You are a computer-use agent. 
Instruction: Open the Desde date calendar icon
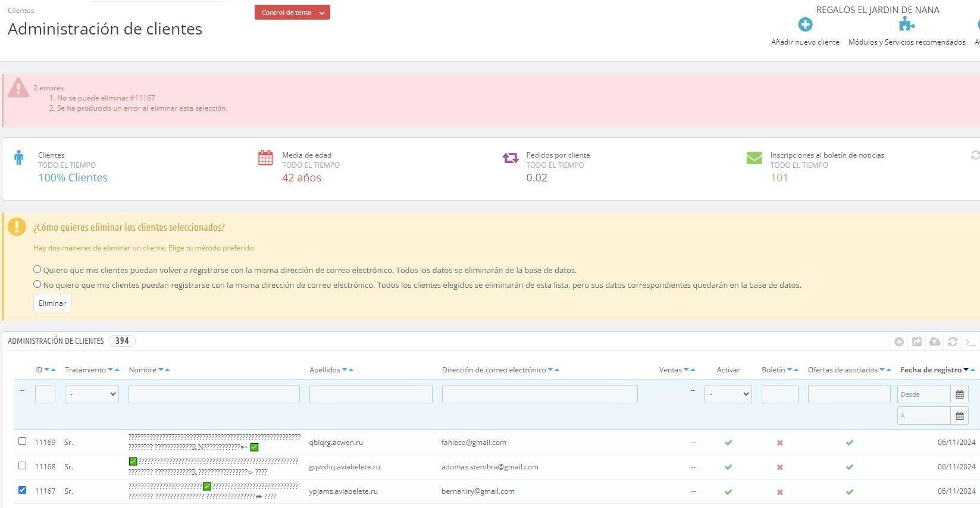[x=960, y=394]
